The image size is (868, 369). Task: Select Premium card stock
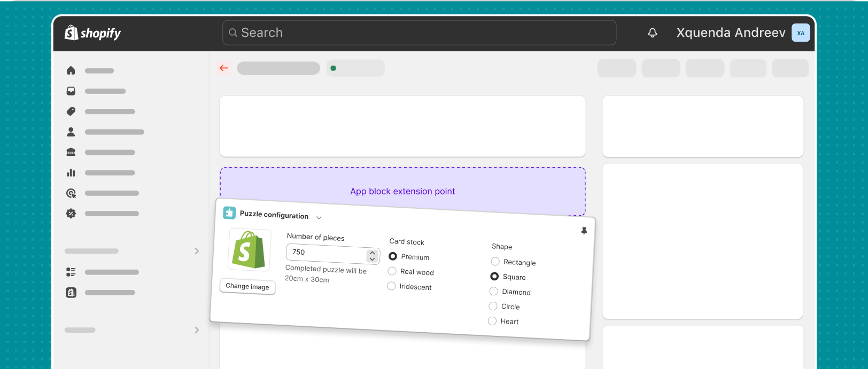pos(393,256)
